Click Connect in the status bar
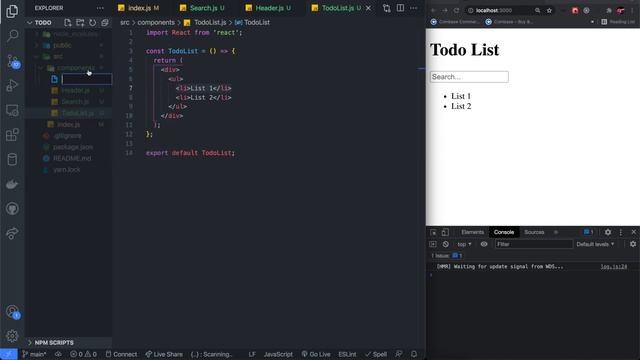The width and height of the screenshot is (640, 360). pos(121,354)
